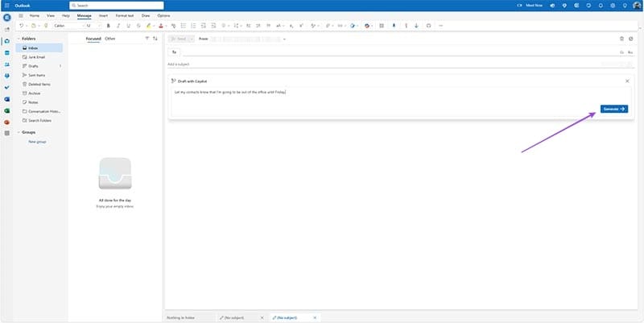
Task: Click the pop-out icon beside trash
Action: click(631, 39)
